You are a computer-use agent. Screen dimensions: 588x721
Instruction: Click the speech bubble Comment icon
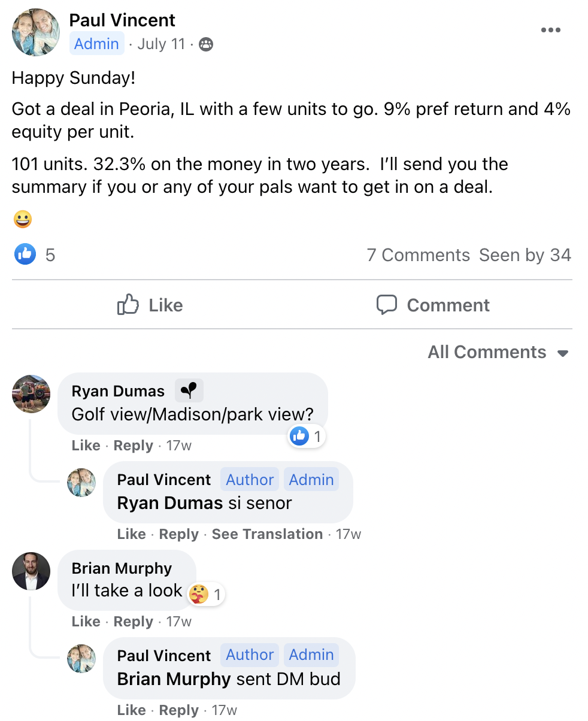[x=387, y=305]
